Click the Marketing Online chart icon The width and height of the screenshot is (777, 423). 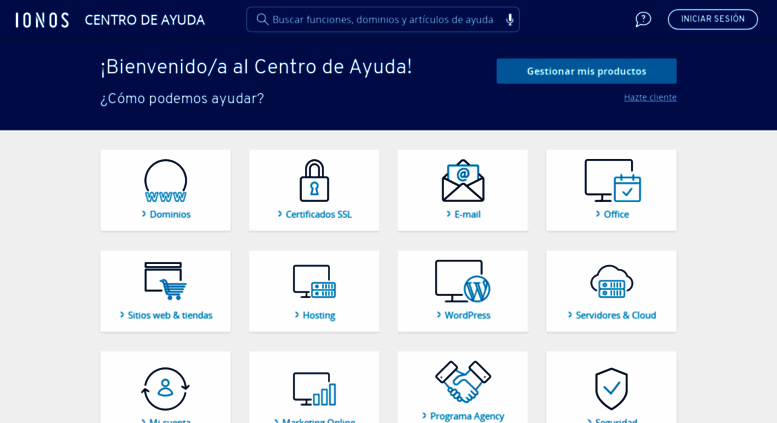[314, 389]
